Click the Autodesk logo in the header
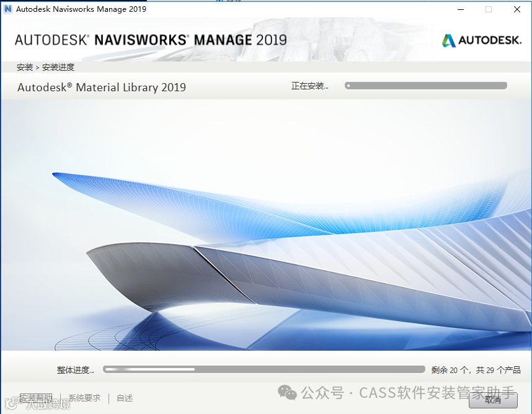The width and height of the screenshot is (532, 414). coord(481,40)
